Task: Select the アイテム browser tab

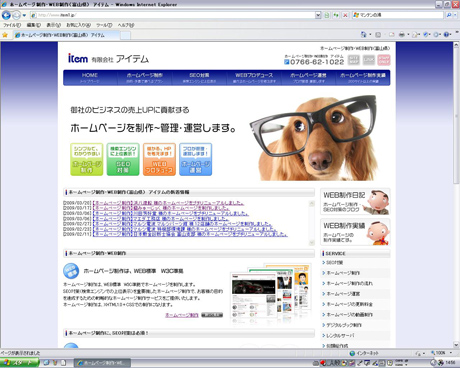Action: 66,35
